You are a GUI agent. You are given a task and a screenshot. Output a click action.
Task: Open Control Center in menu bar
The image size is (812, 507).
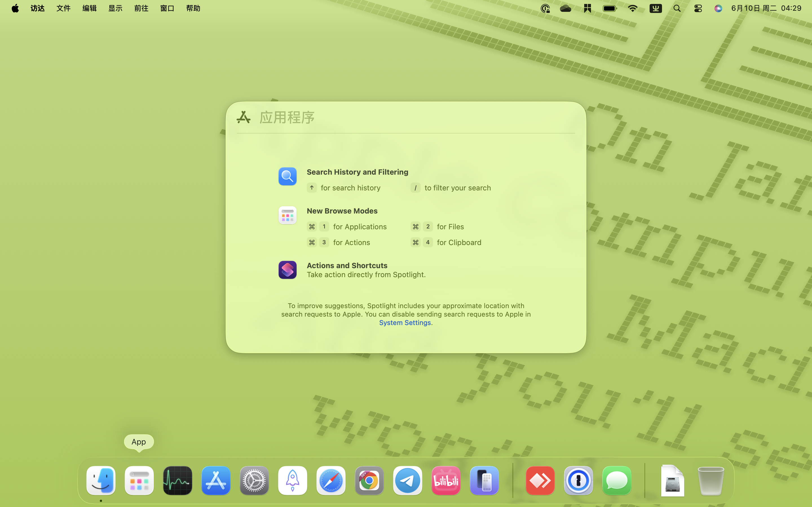(698, 8)
